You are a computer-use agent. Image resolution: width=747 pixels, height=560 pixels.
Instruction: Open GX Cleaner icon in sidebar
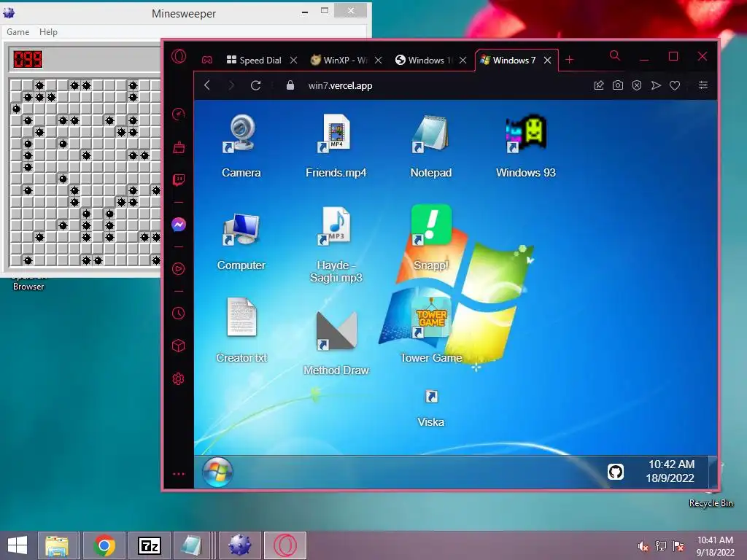pyautogui.click(x=179, y=147)
